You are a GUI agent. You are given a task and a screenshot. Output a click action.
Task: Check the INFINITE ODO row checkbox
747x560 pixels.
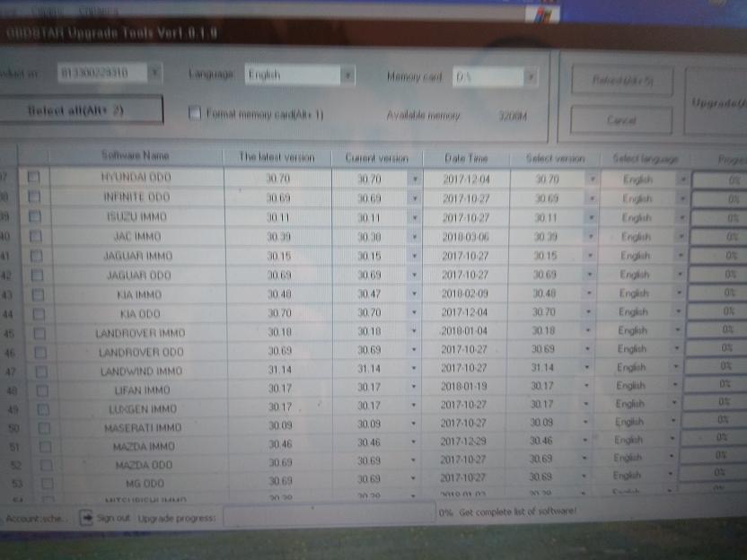click(34, 197)
